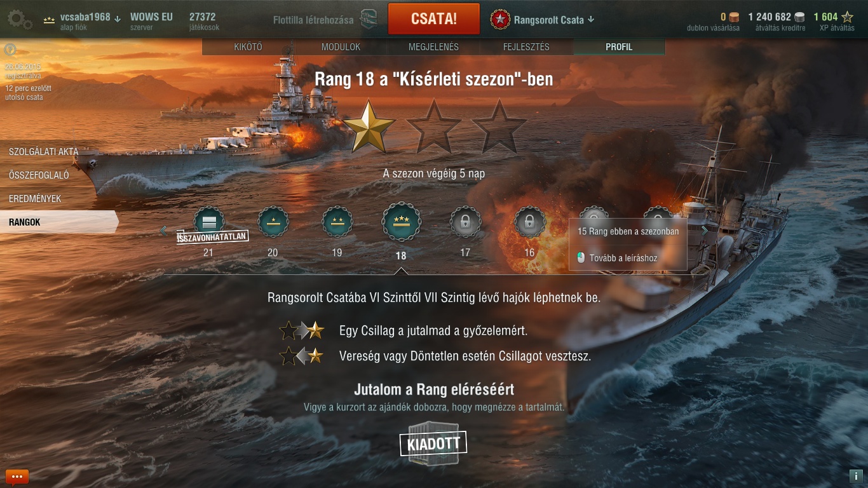
Task: Open the chat bubble icon
Action: pos(17,476)
